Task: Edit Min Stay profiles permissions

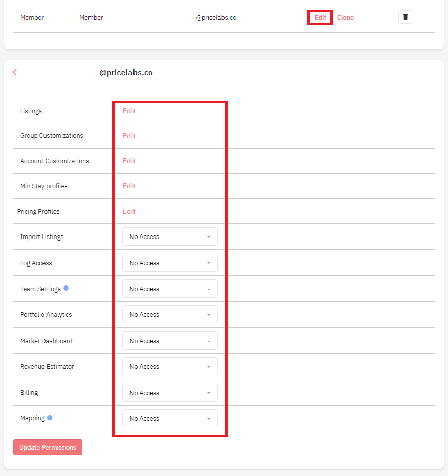Action: pyautogui.click(x=129, y=186)
